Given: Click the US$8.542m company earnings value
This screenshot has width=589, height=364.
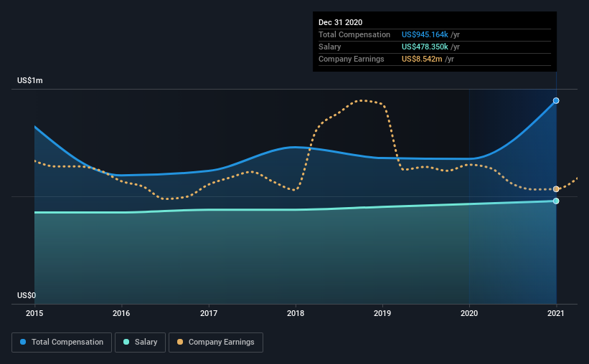Looking at the screenshot, I should point(422,59).
